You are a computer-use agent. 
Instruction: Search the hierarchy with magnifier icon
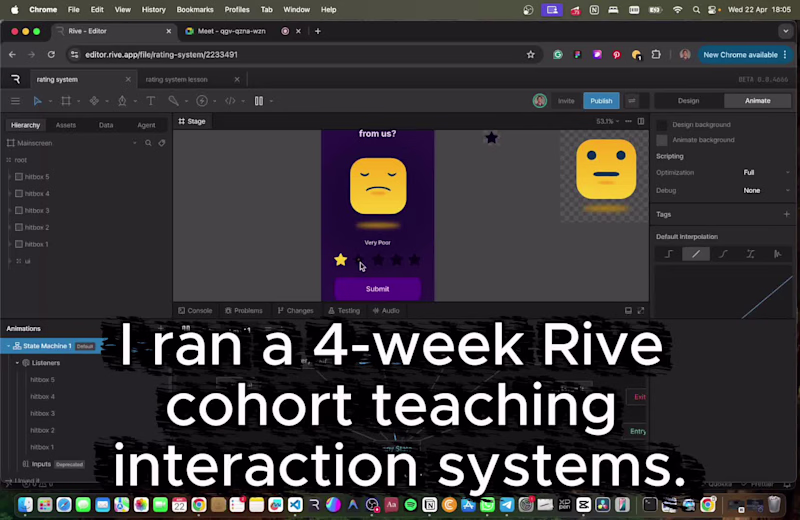(148, 143)
